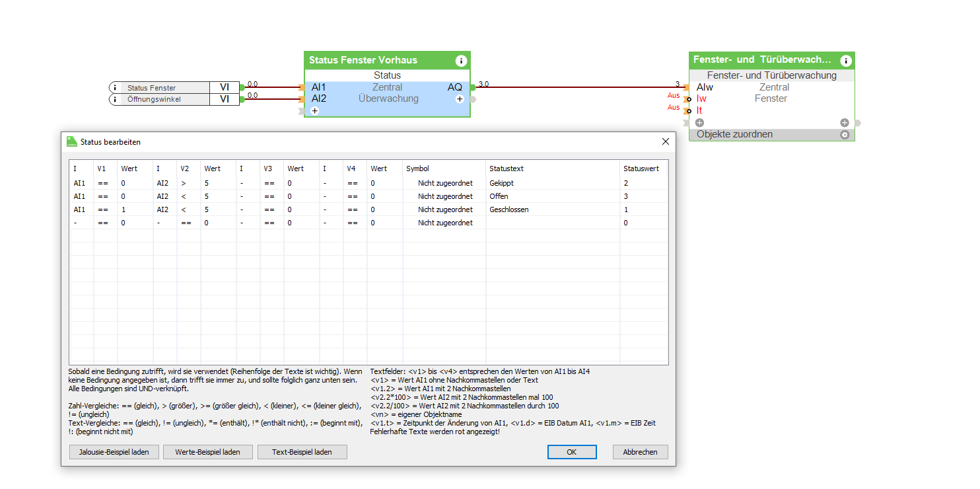Click the red Iw input label
Screen dimensions: 980x489
[x=701, y=98]
